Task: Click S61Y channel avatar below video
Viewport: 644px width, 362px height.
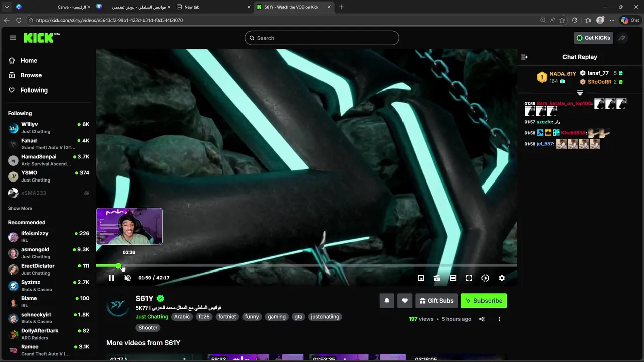Action: [118, 306]
